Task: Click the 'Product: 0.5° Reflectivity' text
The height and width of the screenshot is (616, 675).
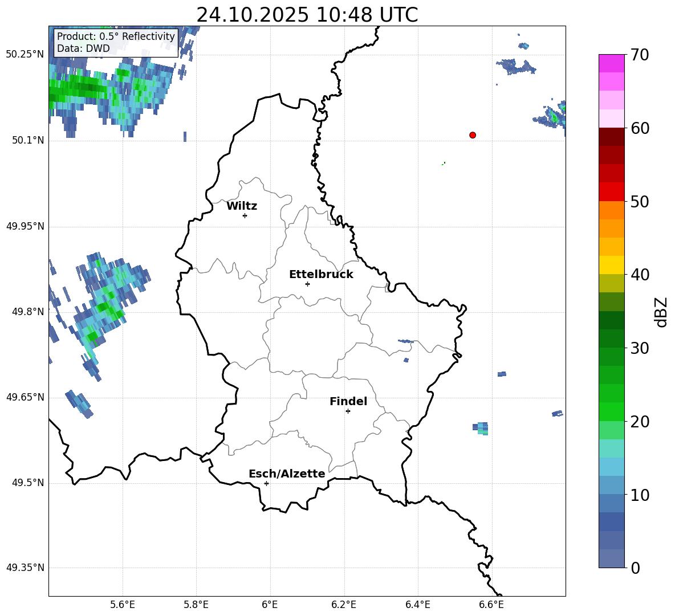Action: (116, 36)
